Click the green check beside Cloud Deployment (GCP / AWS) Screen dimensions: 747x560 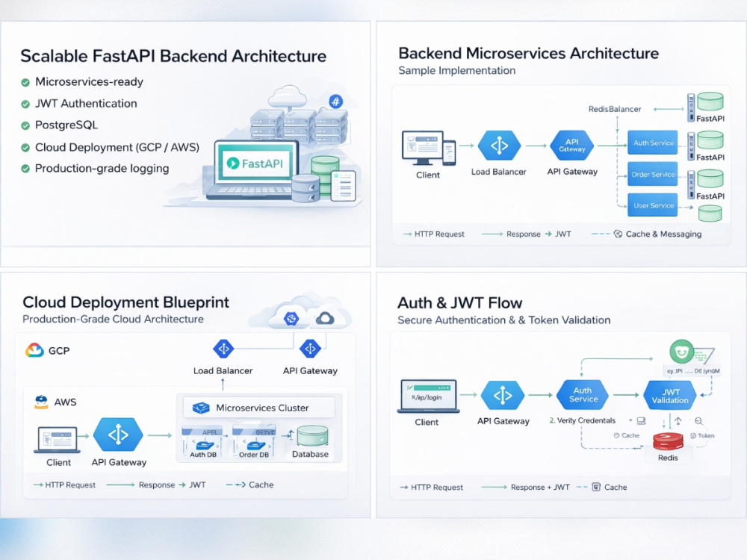point(25,148)
